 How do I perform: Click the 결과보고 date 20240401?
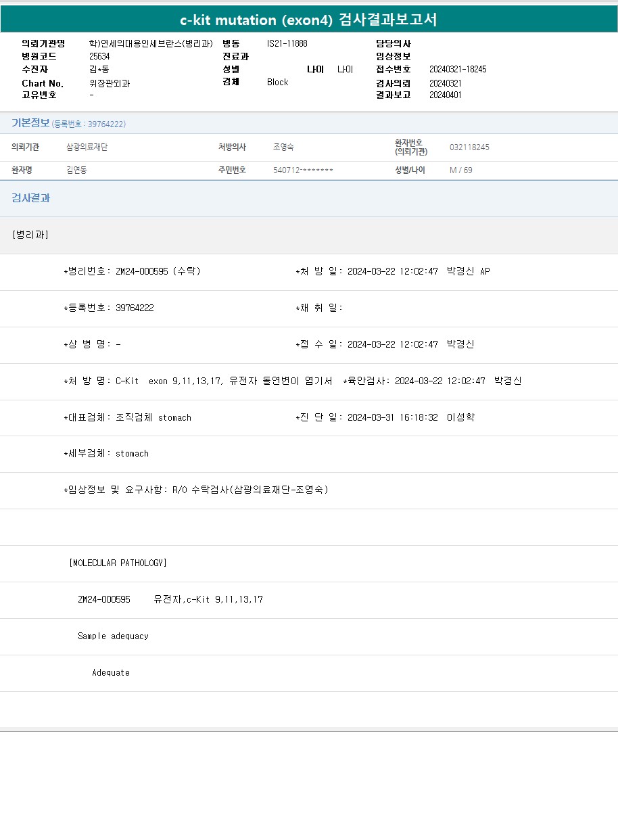pyautogui.click(x=445, y=95)
